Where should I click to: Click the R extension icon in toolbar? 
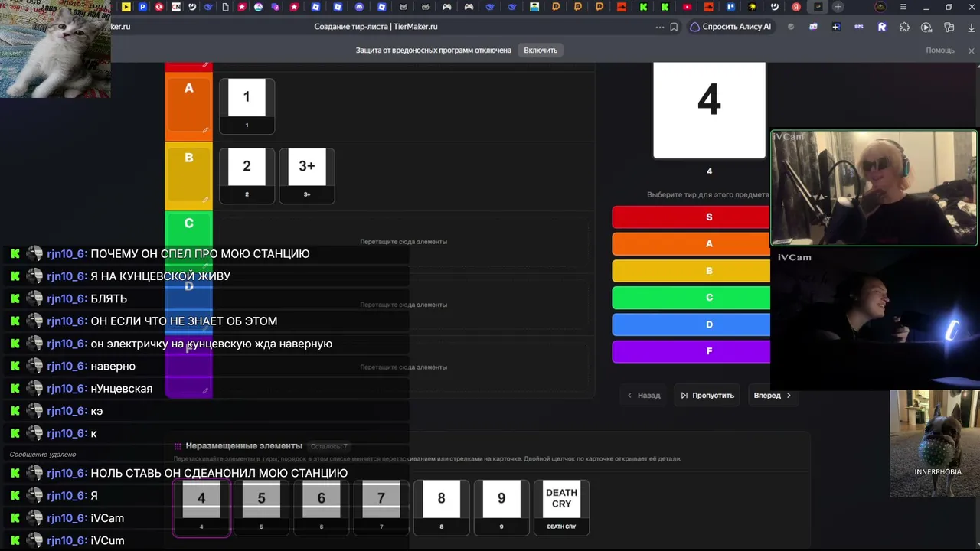point(882,27)
